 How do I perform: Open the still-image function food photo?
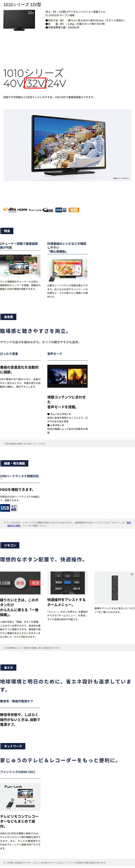pos(67,270)
